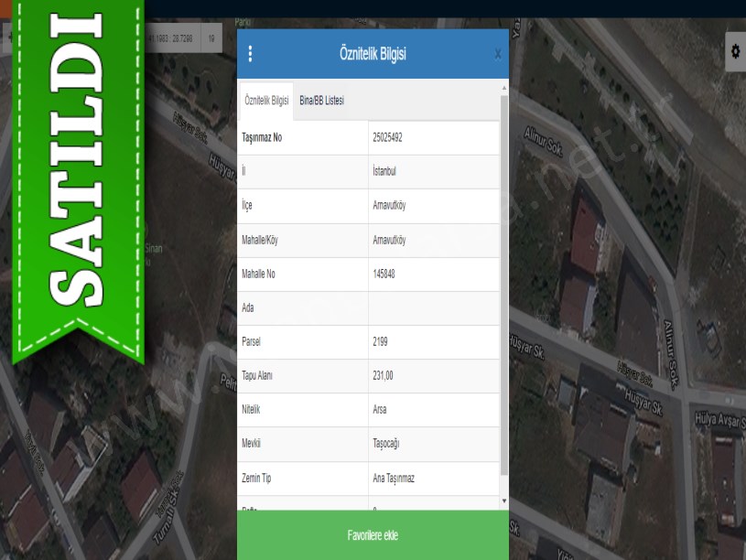Click the scrollbar down arrow in dialog
This screenshot has width=746, height=560.
pyautogui.click(x=503, y=501)
